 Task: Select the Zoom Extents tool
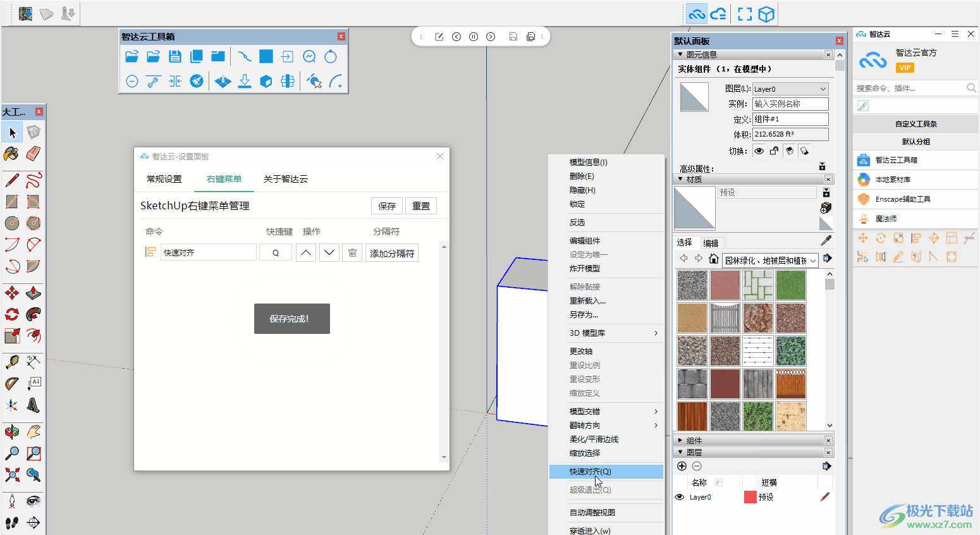(x=12, y=475)
